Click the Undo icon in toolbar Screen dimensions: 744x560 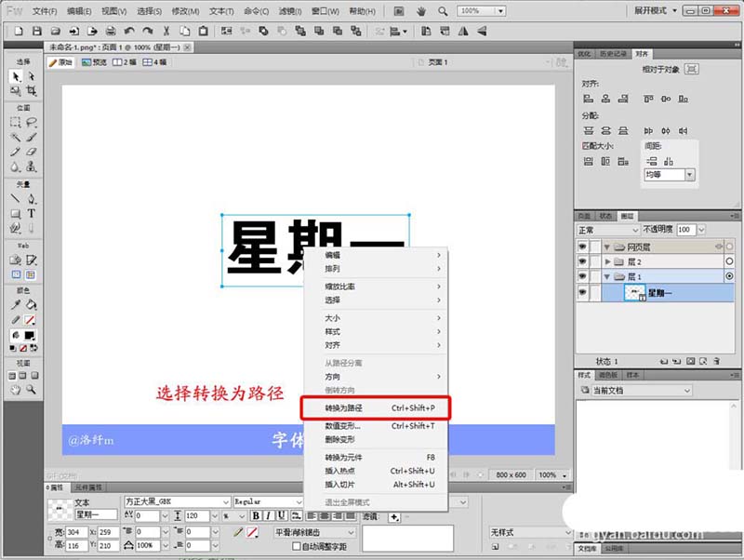tap(129, 32)
